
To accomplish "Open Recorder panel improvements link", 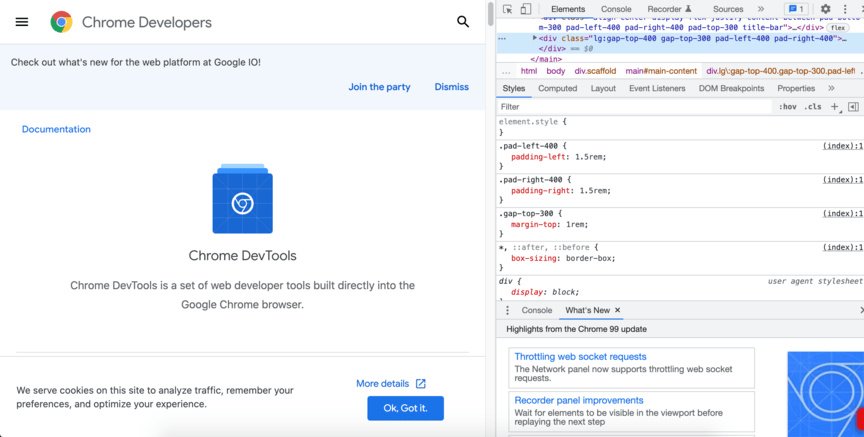I will click(x=579, y=401).
